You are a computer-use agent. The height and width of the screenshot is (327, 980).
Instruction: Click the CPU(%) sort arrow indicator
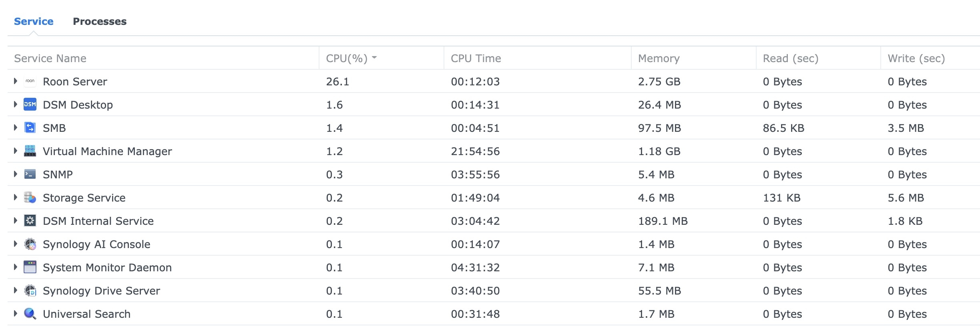coord(374,58)
